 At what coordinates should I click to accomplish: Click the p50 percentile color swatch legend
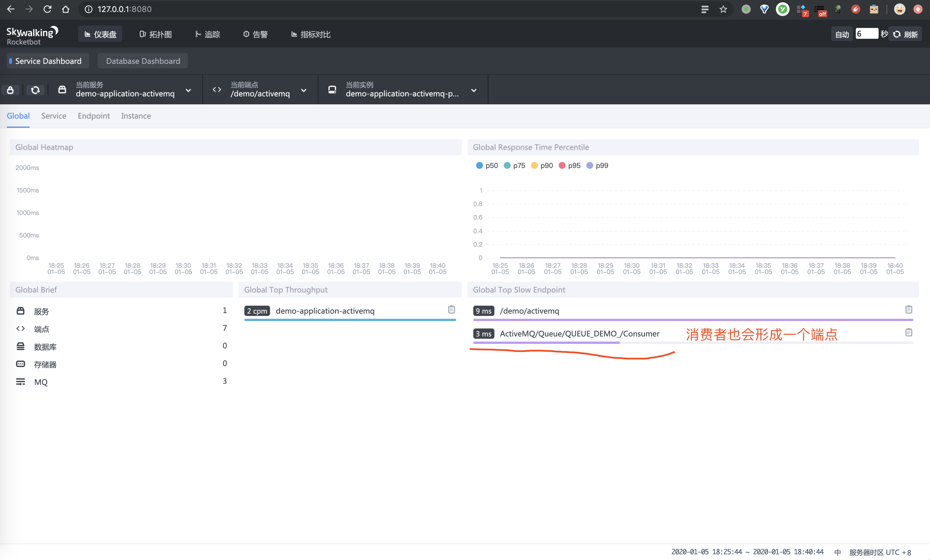481,165
